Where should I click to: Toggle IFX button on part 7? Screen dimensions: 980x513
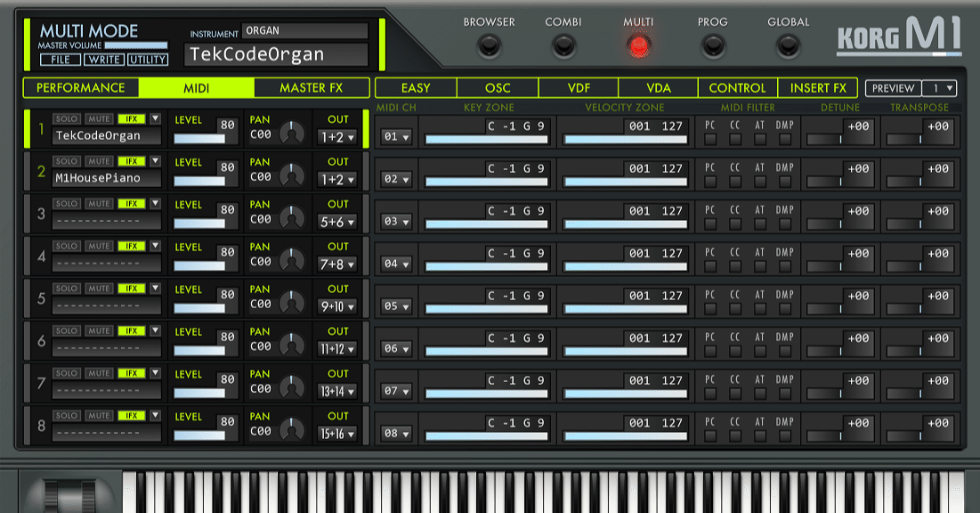pyautogui.click(x=131, y=373)
